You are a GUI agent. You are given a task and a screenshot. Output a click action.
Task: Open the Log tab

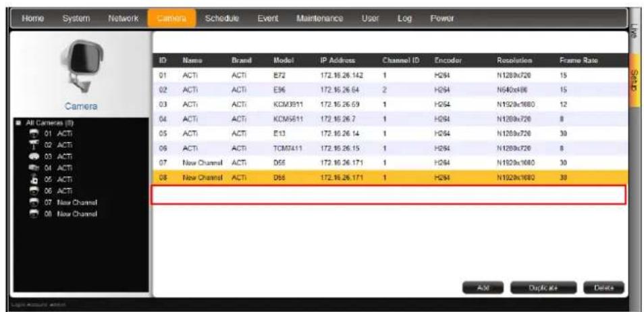pos(404,18)
